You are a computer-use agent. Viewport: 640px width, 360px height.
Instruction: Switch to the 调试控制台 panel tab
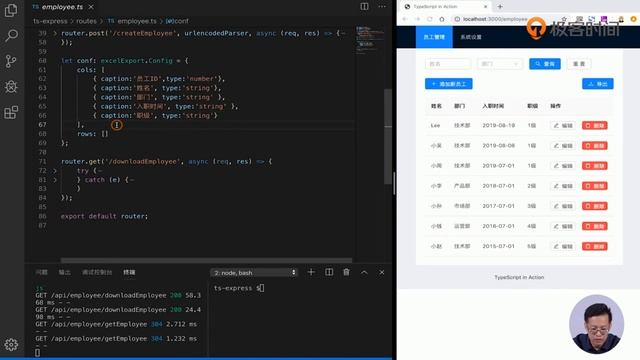point(97,272)
